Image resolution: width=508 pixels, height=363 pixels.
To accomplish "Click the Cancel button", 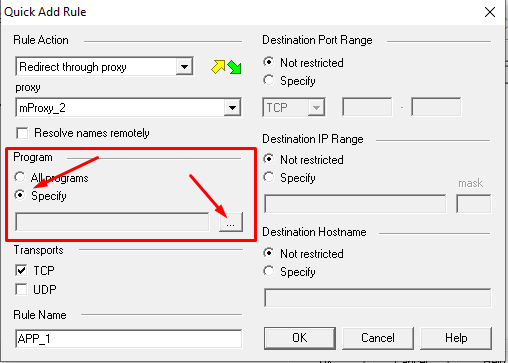I will [378, 338].
